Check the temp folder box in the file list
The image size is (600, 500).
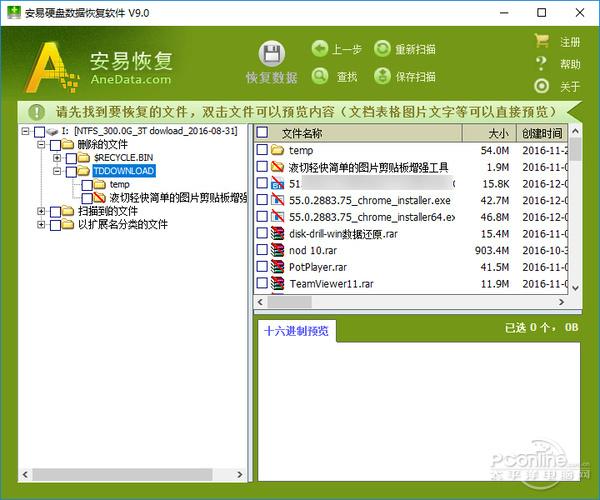[262, 150]
